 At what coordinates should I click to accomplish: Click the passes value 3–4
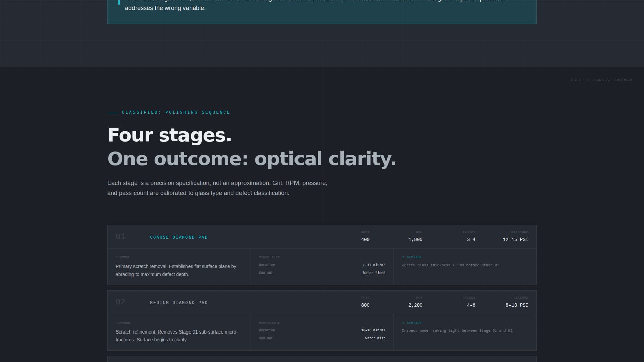coord(471,240)
